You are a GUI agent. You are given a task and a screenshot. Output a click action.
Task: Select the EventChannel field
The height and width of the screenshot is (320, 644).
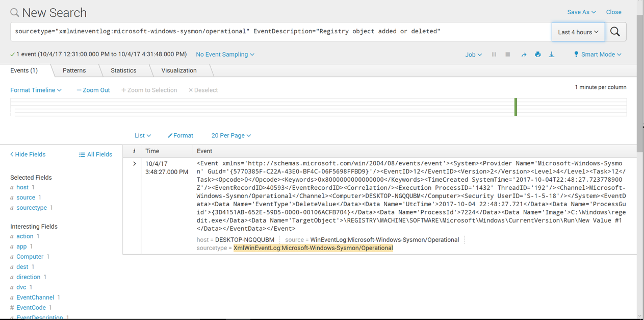pyautogui.click(x=35, y=298)
